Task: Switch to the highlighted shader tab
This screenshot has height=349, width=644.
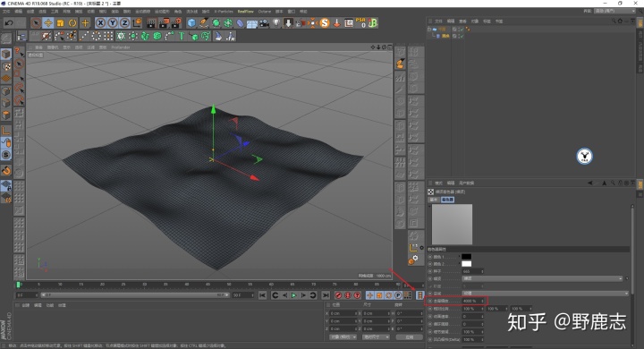Action: (447, 200)
